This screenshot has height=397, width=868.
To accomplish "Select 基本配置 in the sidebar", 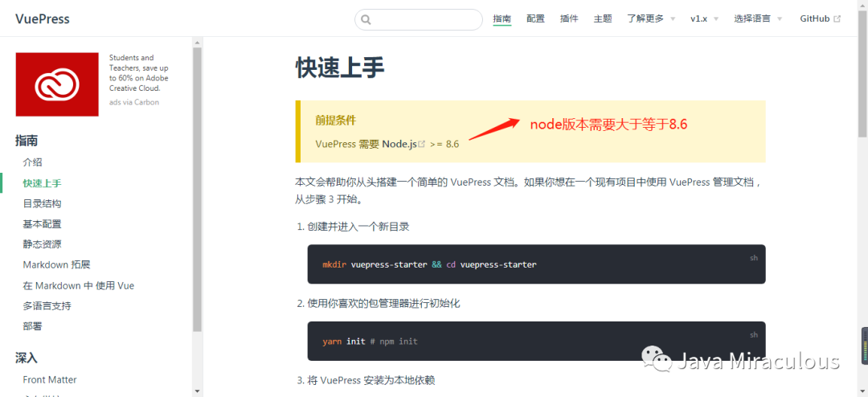I will 42,223.
